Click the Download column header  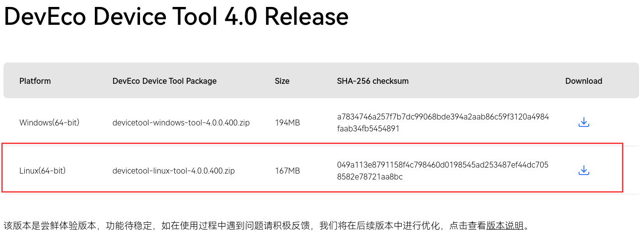click(583, 81)
